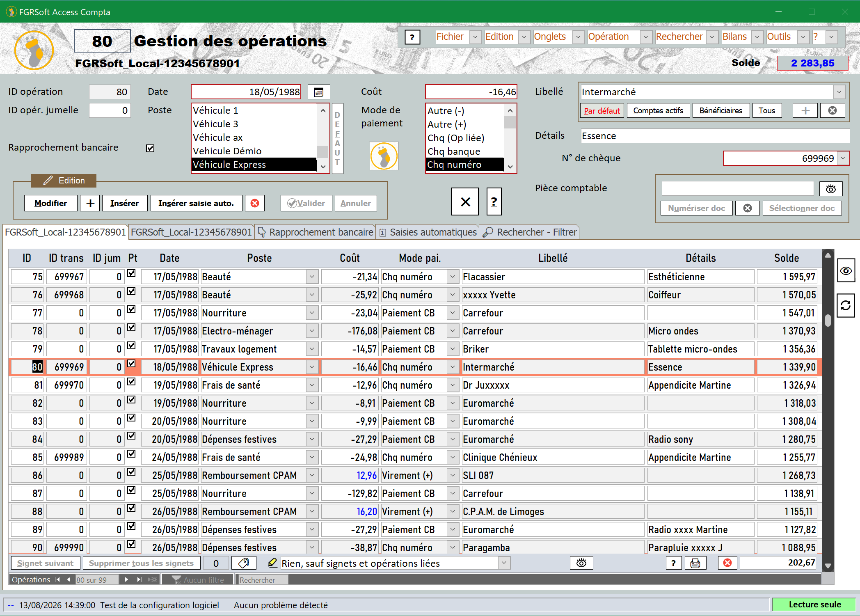Toggle the Pt checkbox for operation 86
This screenshot has height=616, width=860.
[131, 472]
